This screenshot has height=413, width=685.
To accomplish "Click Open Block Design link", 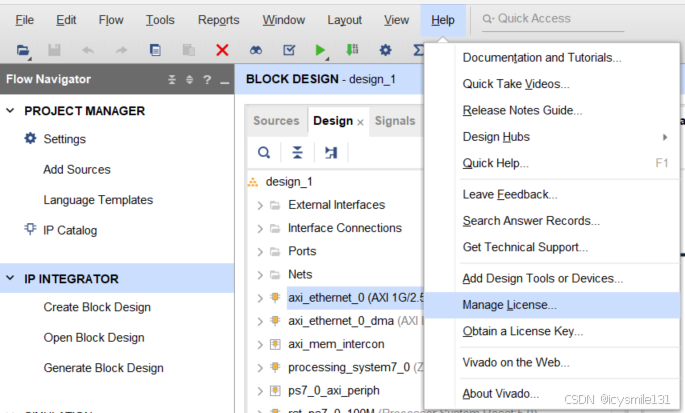I will [x=94, y=338].
